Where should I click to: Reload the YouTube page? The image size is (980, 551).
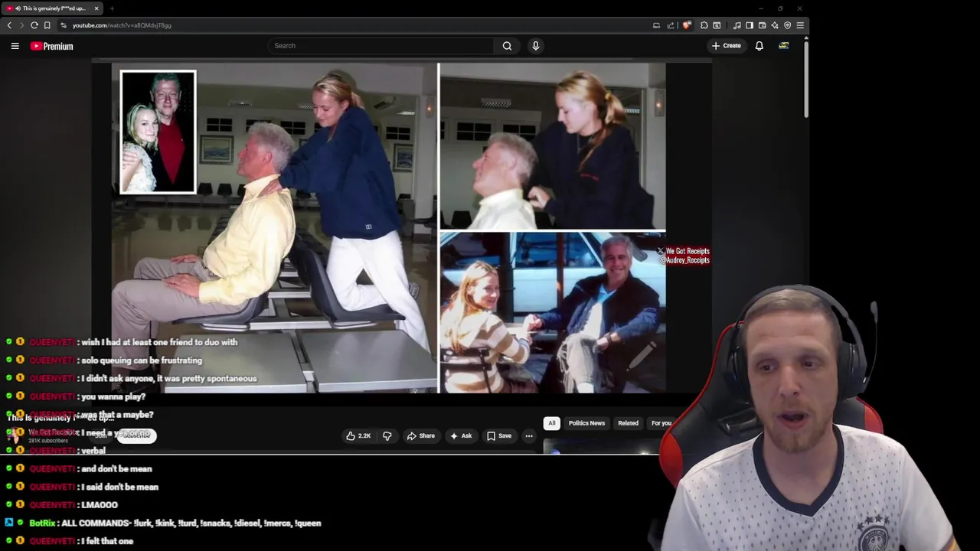(34, 25)
